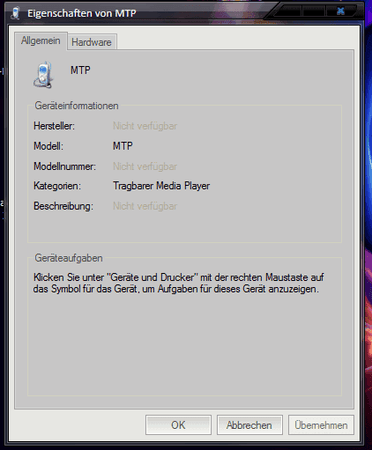Confirm the dialog with OK
Screen dimensions: 372x450
click(x=178, y=425)
